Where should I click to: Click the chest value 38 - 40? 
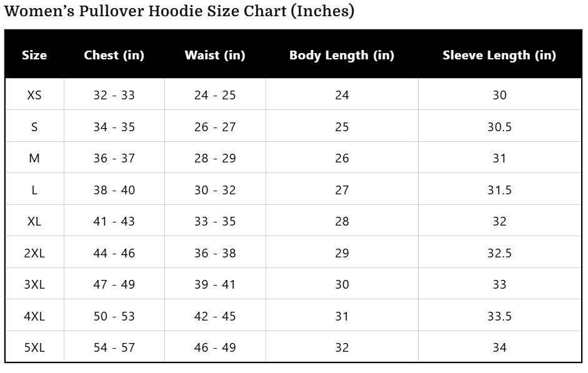[114, 190]
